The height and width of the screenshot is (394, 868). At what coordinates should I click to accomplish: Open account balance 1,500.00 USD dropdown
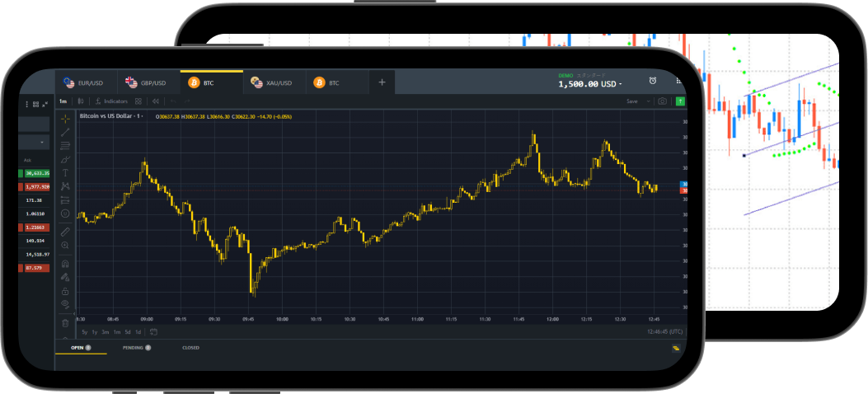589,84
